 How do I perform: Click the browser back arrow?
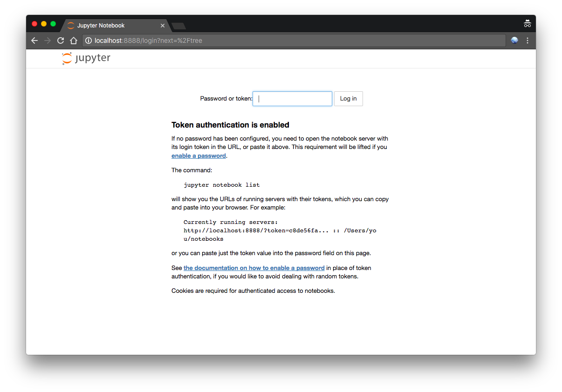(34, 41)
